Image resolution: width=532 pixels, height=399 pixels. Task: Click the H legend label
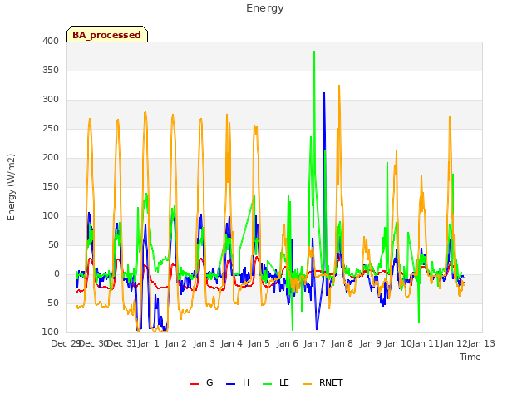click(x=246, y=382)
